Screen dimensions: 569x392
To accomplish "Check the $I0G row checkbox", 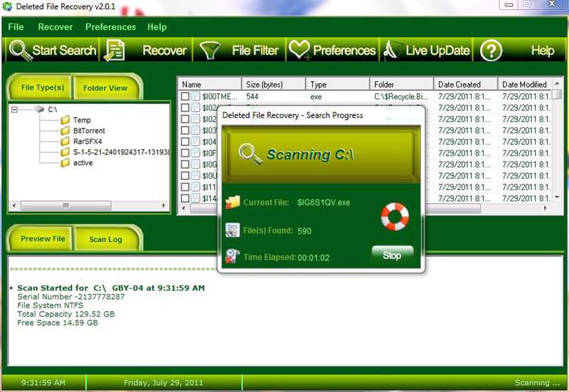I will [x=185, y=164].
